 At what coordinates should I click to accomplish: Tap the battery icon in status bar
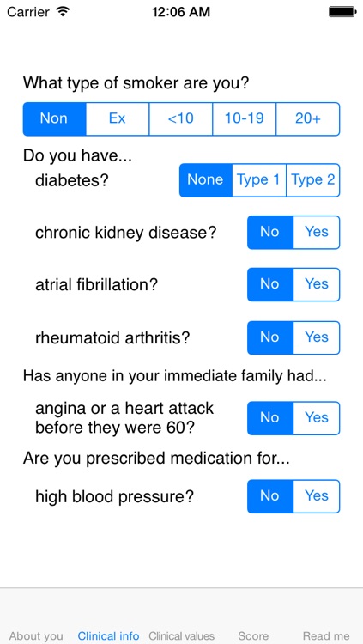click(x=342, y=12)
